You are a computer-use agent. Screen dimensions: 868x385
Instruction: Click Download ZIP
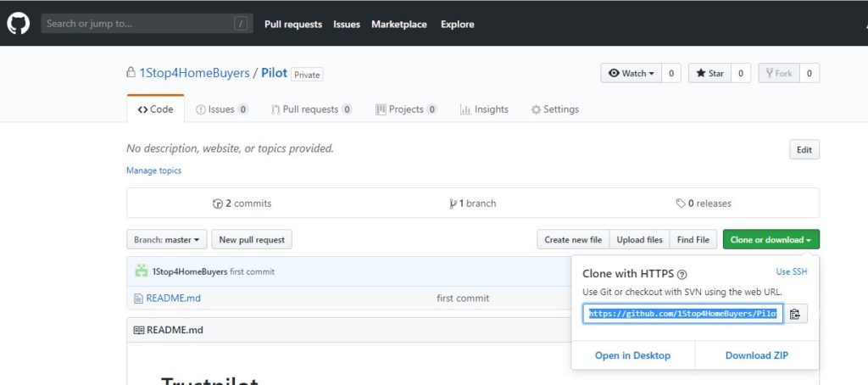pos(757,355)
